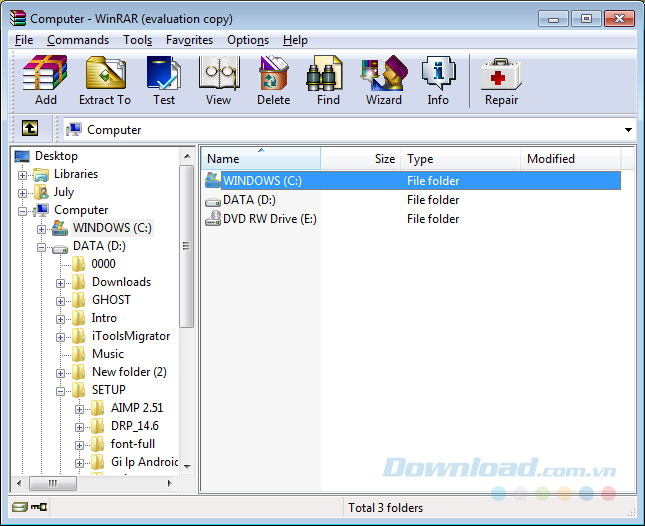Click the Repair archive icon
The image size is (645, 526).
tap(501, 80)
